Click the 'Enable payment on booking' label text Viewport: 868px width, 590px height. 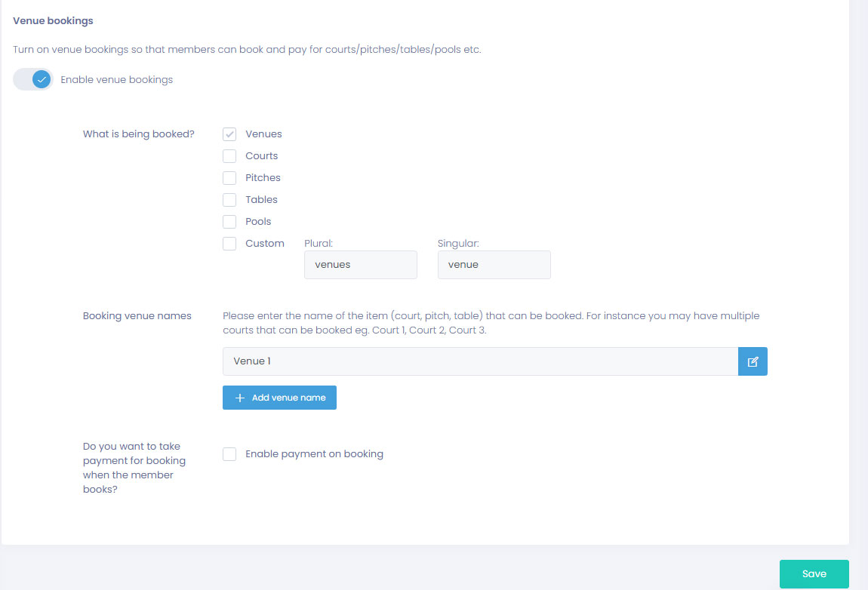[x=314, y=454]
